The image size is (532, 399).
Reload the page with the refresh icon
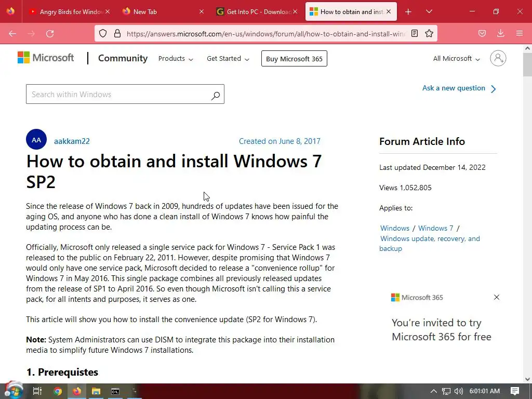pyautogui.click(x=50, y=33)
